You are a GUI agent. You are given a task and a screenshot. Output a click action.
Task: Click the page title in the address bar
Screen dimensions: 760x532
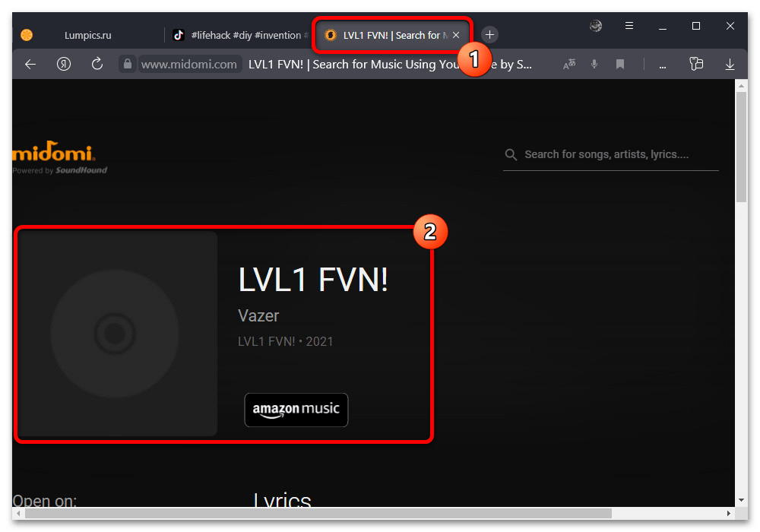click(x=390, y=65)
